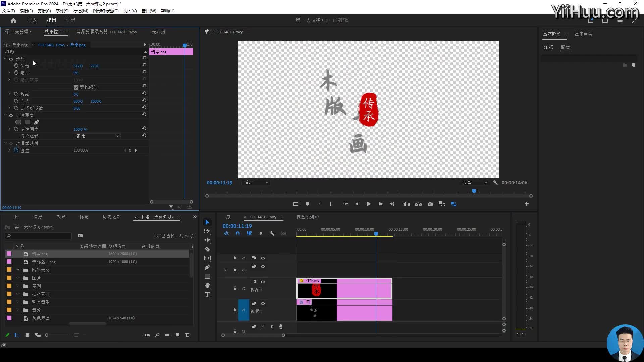Click the Lift button
The height and width of the screenshot is (362, 644).
click(407, 204)
